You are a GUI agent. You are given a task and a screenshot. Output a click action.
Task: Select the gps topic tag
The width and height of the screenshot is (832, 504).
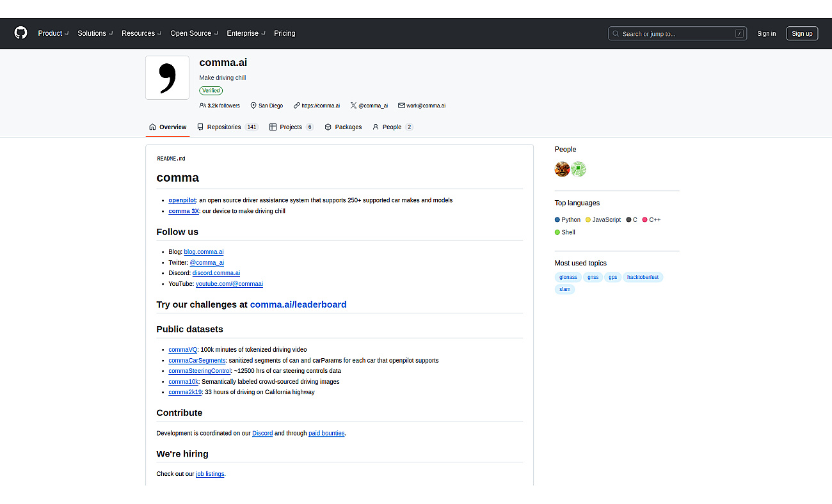pos(613,278)
